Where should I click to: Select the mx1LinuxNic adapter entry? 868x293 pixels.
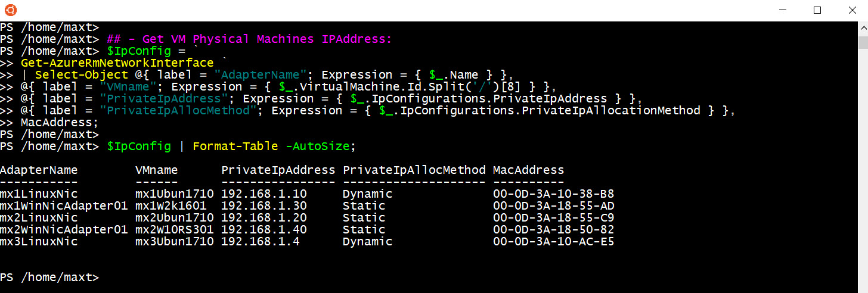[39, 194]
